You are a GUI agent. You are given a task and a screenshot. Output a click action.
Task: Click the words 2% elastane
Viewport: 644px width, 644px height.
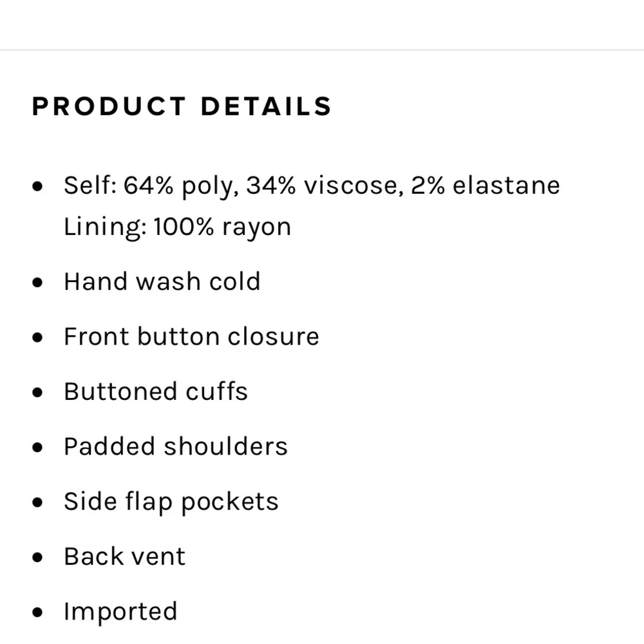tap(486, 185)
